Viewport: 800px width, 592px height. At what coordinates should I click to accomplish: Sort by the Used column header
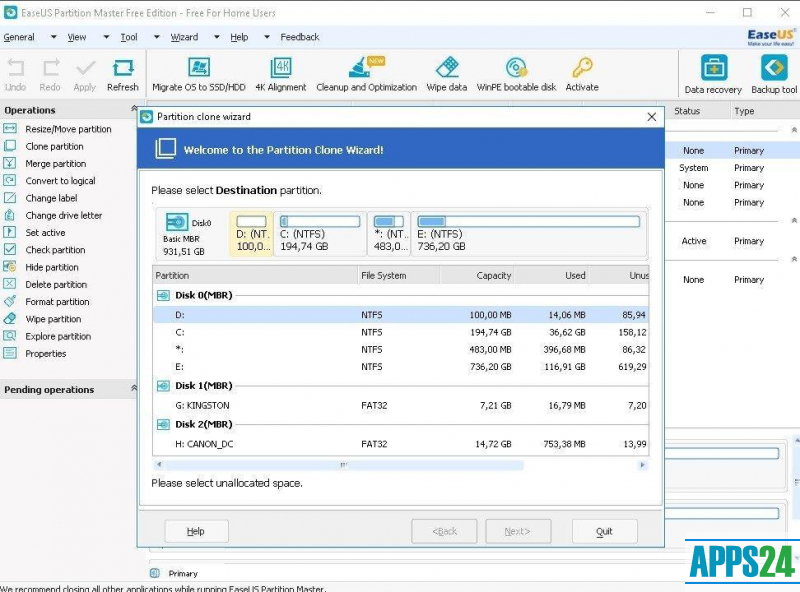(552, 276)
